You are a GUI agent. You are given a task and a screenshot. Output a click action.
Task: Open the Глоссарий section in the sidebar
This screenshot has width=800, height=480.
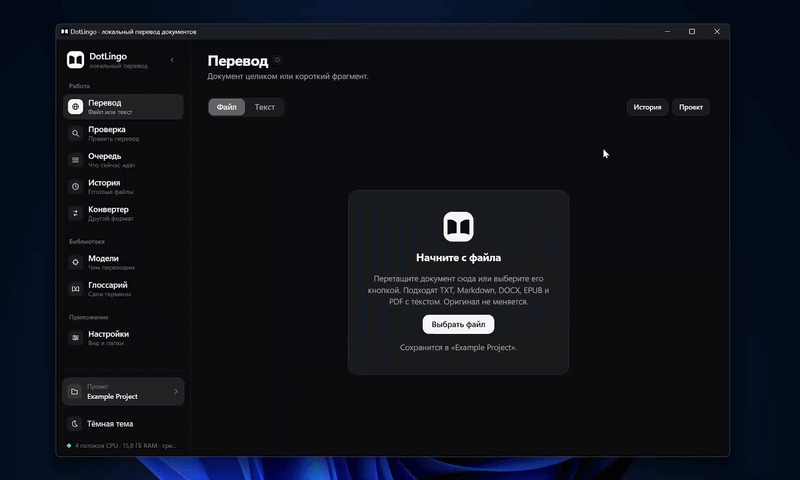pyautogui.click(x=123, y=289)
